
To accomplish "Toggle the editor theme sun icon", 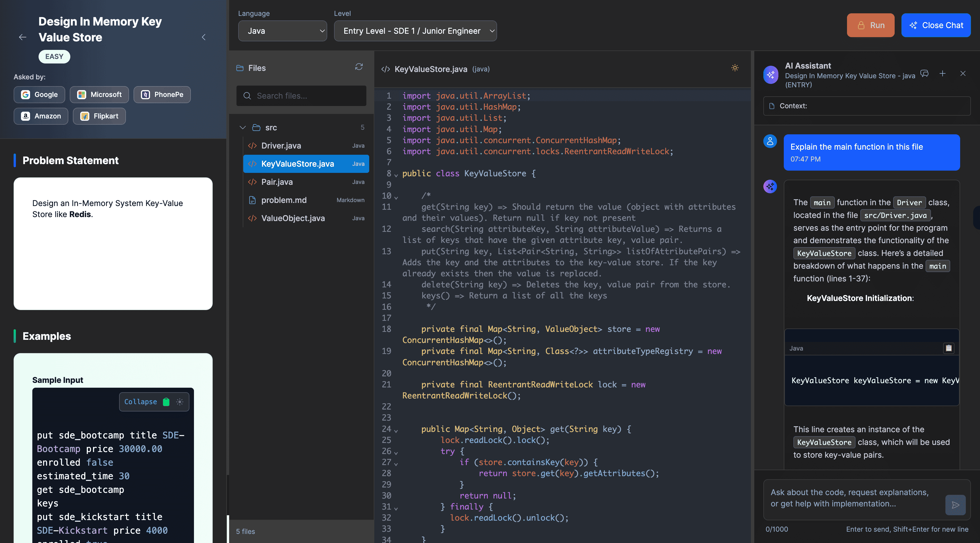I will 735,68.
